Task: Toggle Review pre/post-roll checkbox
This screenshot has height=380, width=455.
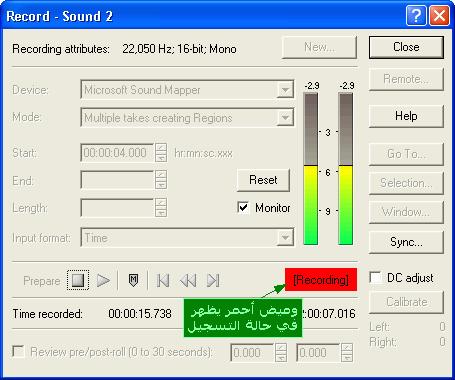Action: point(18,352)
